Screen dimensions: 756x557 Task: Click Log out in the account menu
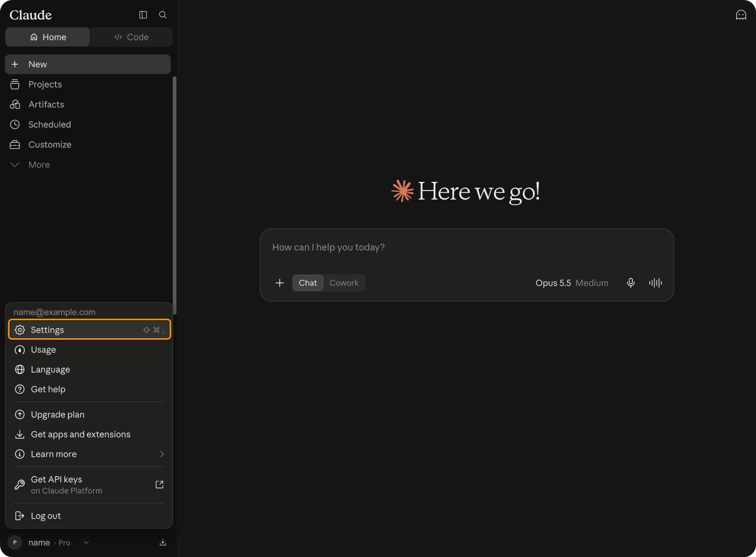point(89,516)
